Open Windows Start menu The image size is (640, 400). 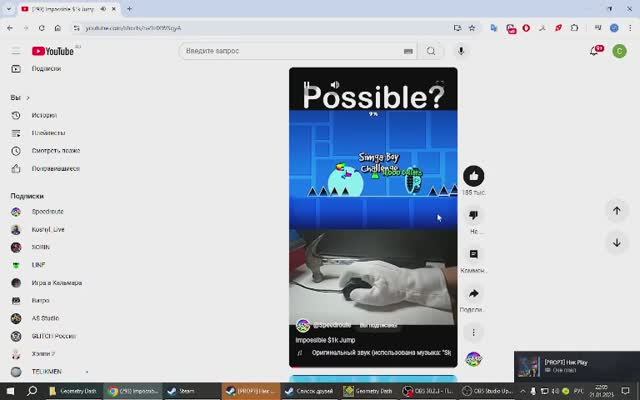click(x=11, y=391)
